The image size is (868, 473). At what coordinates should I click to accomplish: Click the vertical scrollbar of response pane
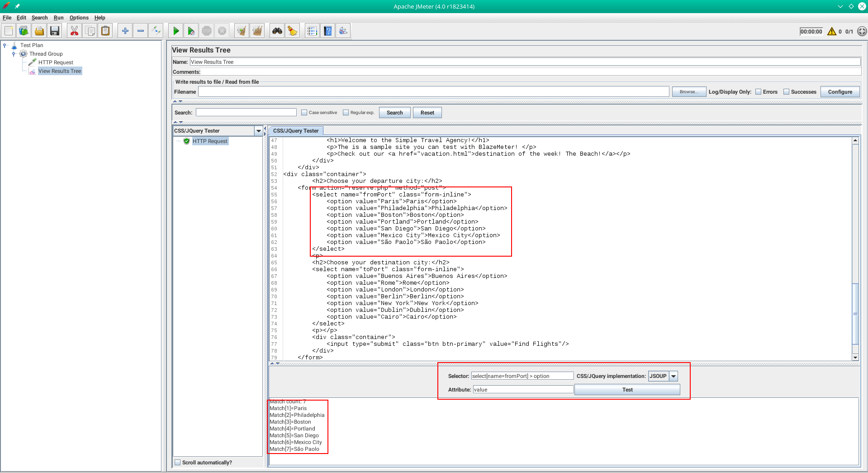pos(855,313)
